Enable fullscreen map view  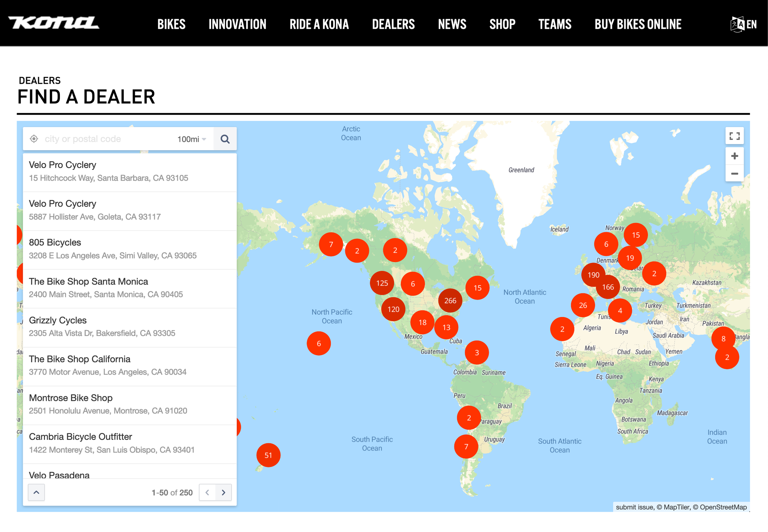tap(734, 136)
